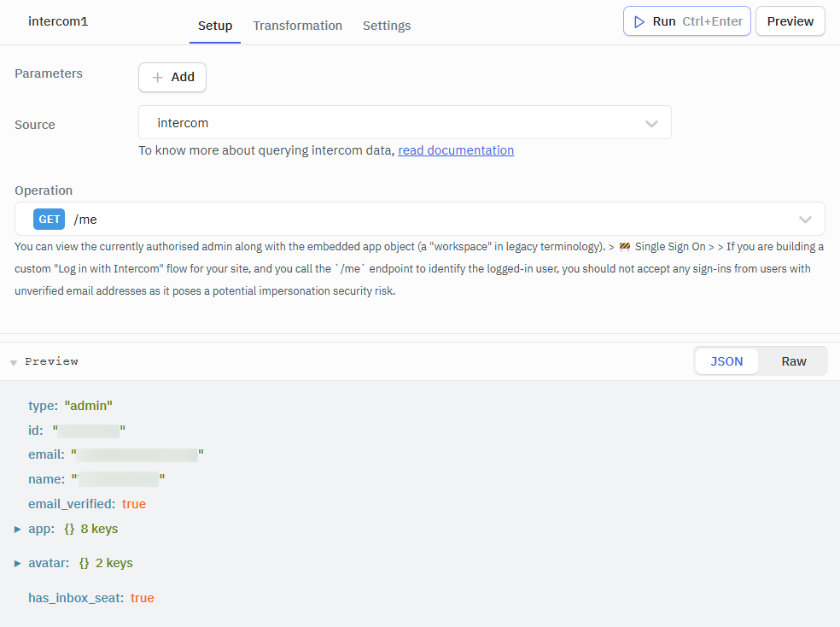
Task: Open the read documentation link
Action: [x=456, y=150]
